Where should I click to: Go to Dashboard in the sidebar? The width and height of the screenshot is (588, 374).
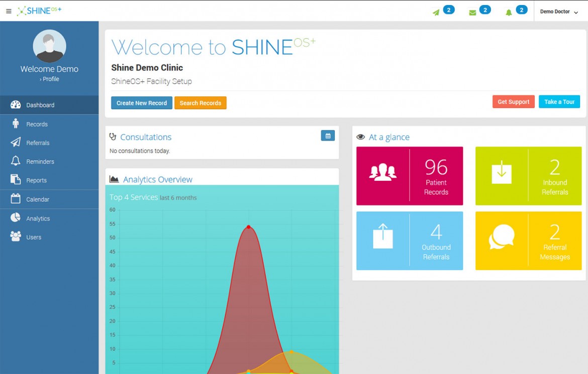(49, 105)
